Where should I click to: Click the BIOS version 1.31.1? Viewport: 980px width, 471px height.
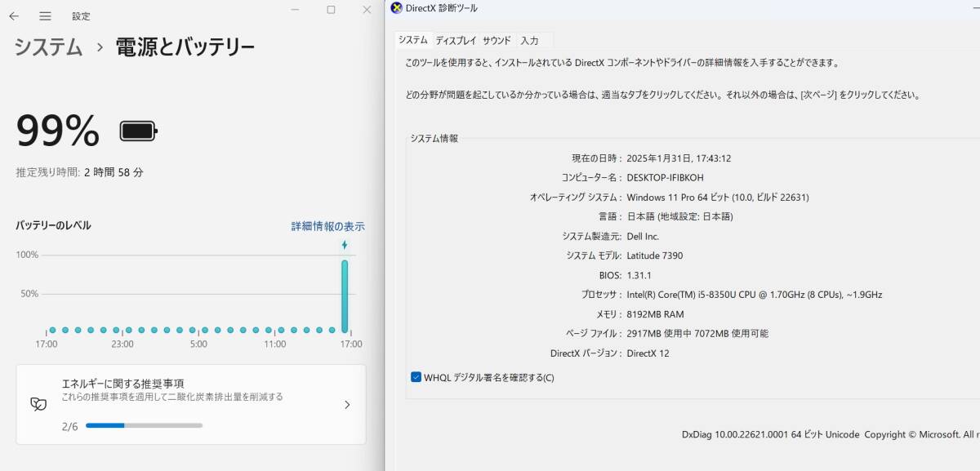(639, 275)
